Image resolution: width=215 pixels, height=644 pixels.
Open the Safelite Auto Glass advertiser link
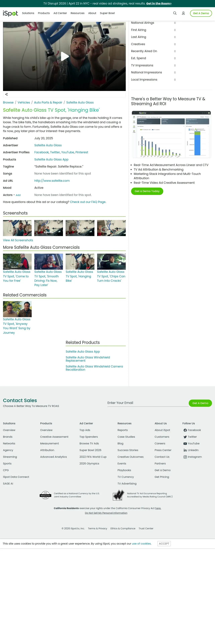(48, 145)
